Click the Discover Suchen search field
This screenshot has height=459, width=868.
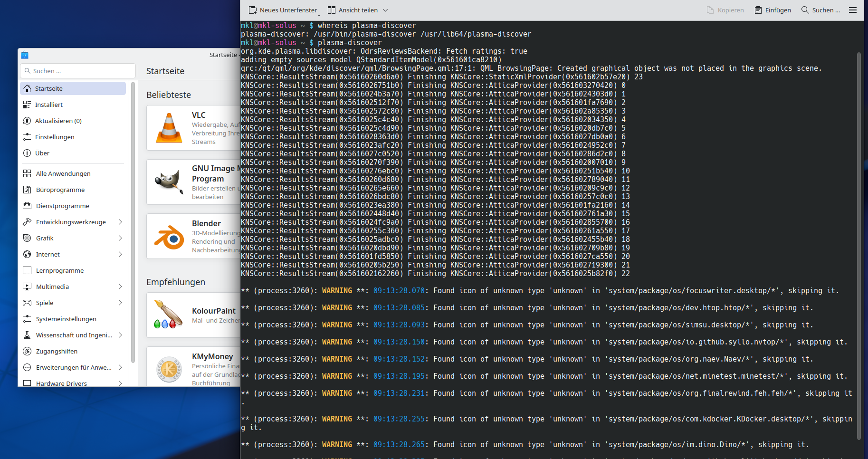tap(78, 71)
